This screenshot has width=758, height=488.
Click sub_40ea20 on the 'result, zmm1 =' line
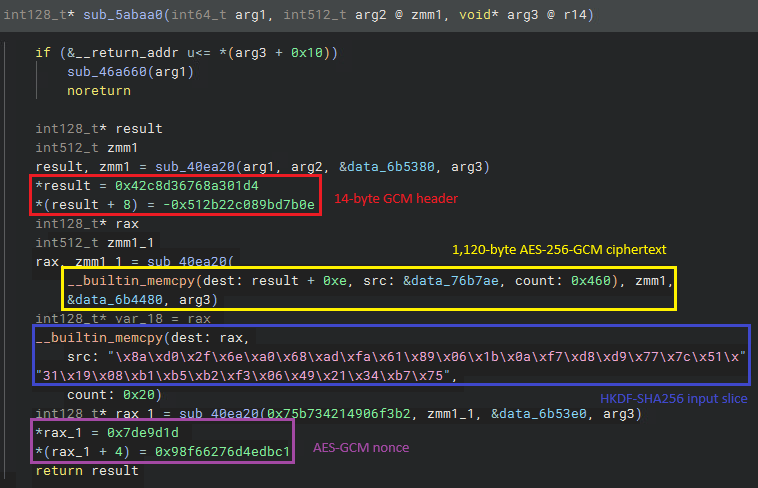pyautogui.click(x=195, y=166)
